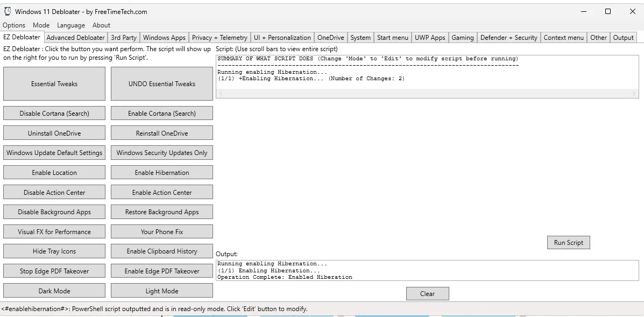Open the Output tab
This screenshot has height=317, width=644.
[624, 37]
